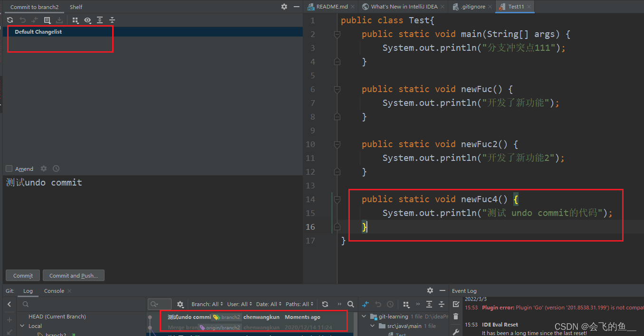Image resolution: width=644 pixels, height=336 pixels.
Task: Collapse the main method fold arrow
Action: point(336,34)
